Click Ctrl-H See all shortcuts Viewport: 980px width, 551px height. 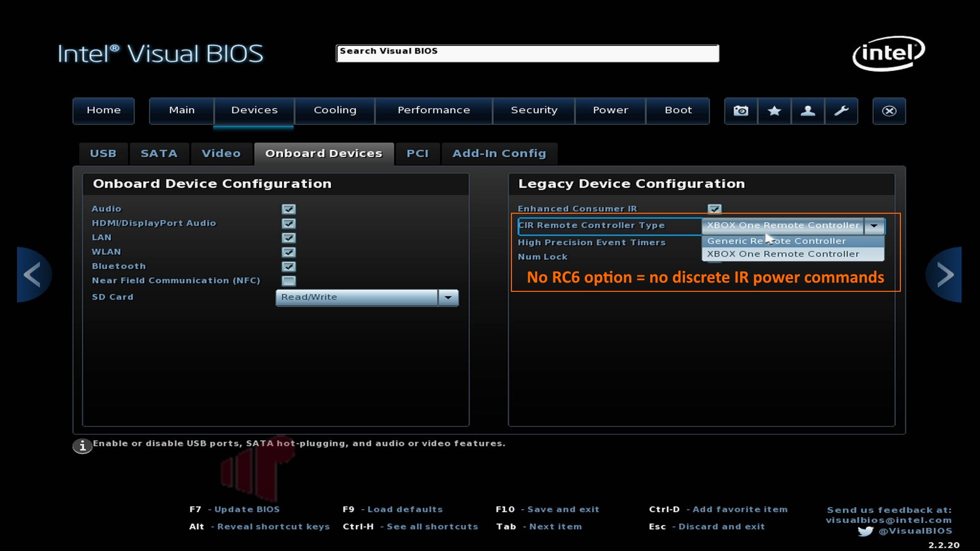pos(410,527)
